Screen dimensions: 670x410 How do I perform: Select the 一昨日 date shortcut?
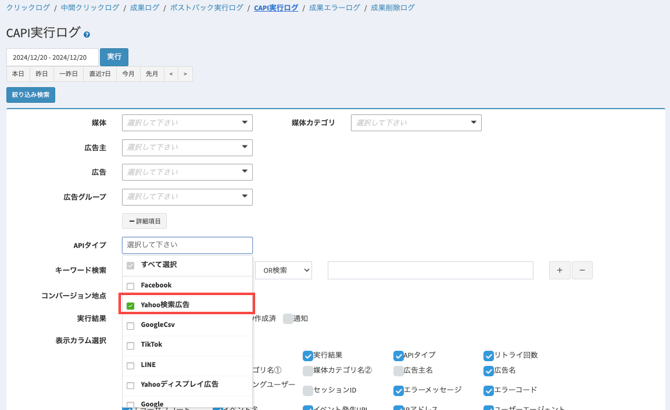tap(68, 74)
